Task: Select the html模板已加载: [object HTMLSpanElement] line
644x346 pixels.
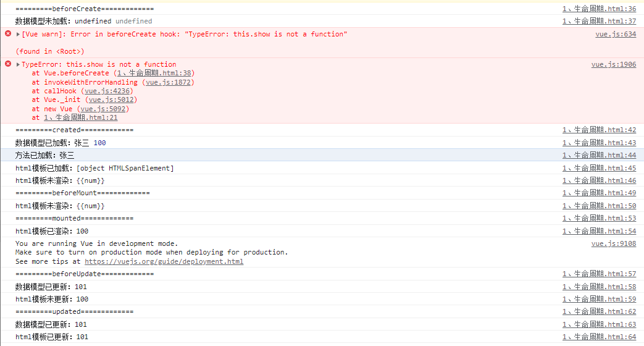Action: 94,168
